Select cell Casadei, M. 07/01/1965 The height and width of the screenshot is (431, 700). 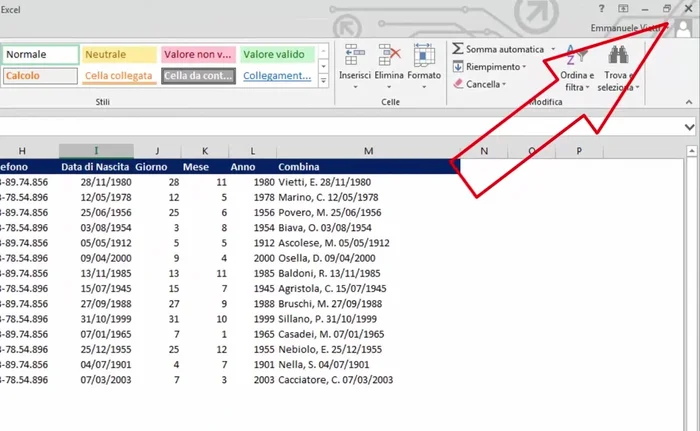tap(368, 334)
